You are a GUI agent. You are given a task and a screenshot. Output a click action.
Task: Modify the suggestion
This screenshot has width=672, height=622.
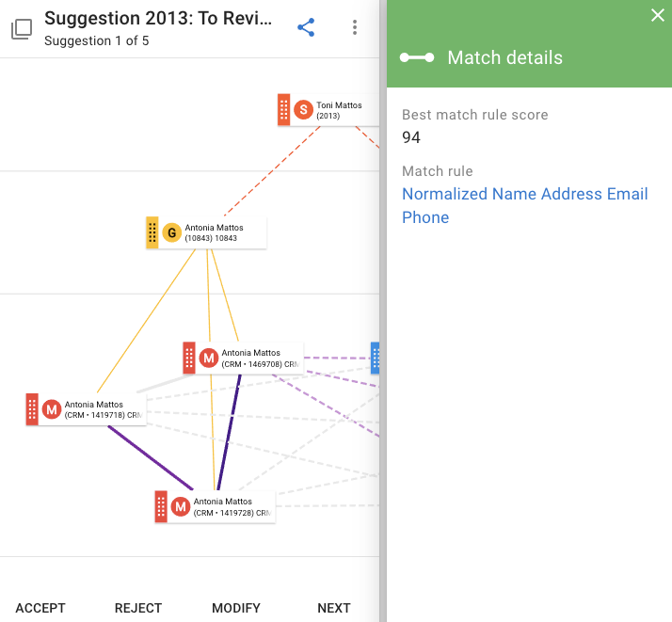(x=236, y=608)
